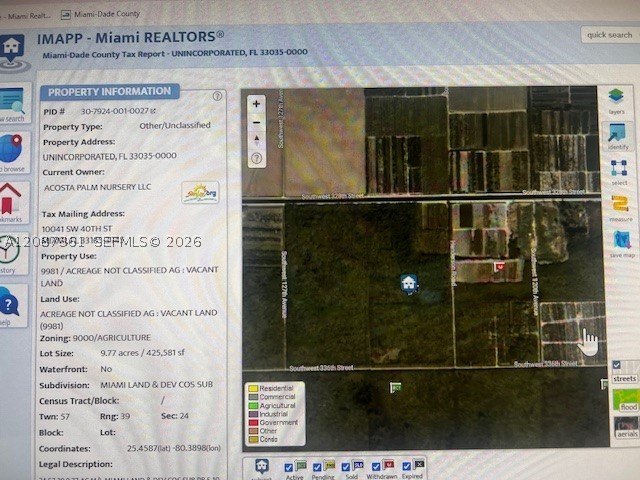The height and width of the screenshot is (480, 640).
Task: Click the Sold blue flag legend icon
Action: point(358,465)
